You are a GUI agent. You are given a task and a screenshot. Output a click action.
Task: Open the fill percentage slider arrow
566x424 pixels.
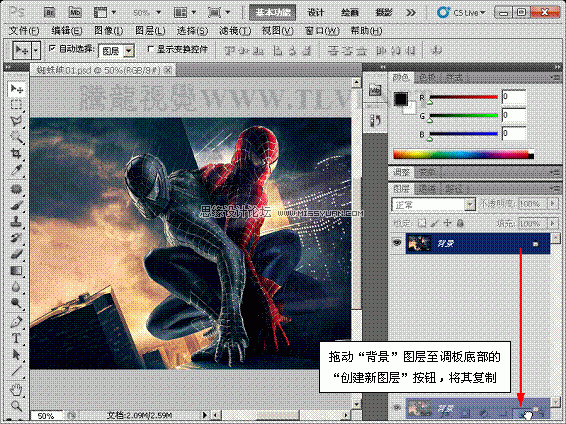pyautogui.click(x=553, y=223)
